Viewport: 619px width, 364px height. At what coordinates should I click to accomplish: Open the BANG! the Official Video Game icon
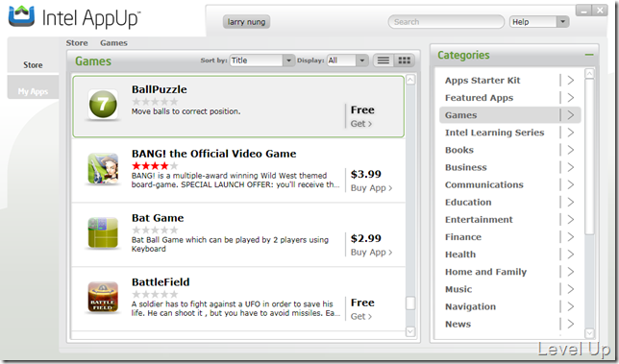tap(103, 169)
